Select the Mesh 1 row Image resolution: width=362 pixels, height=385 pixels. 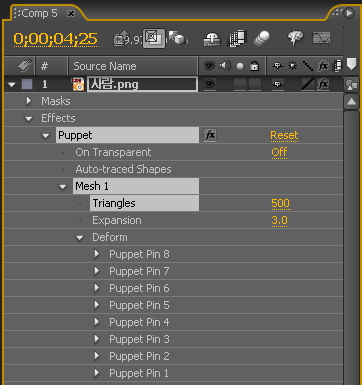[136, 186]
